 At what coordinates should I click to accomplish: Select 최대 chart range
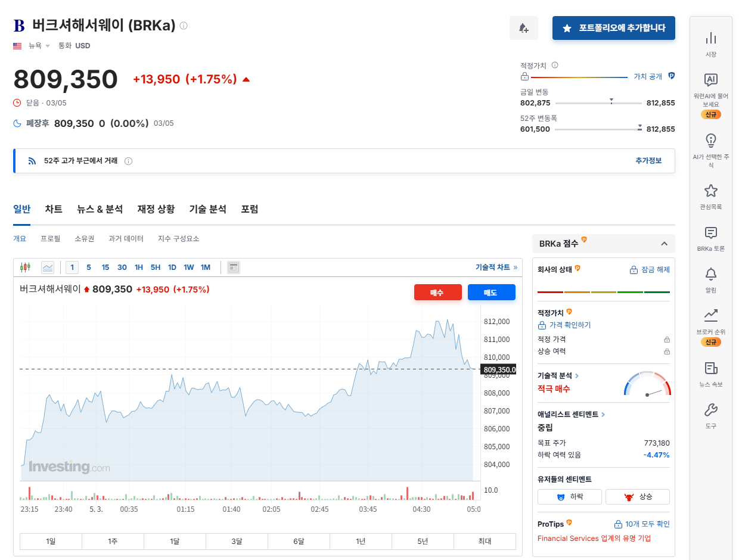click(485, 542)
